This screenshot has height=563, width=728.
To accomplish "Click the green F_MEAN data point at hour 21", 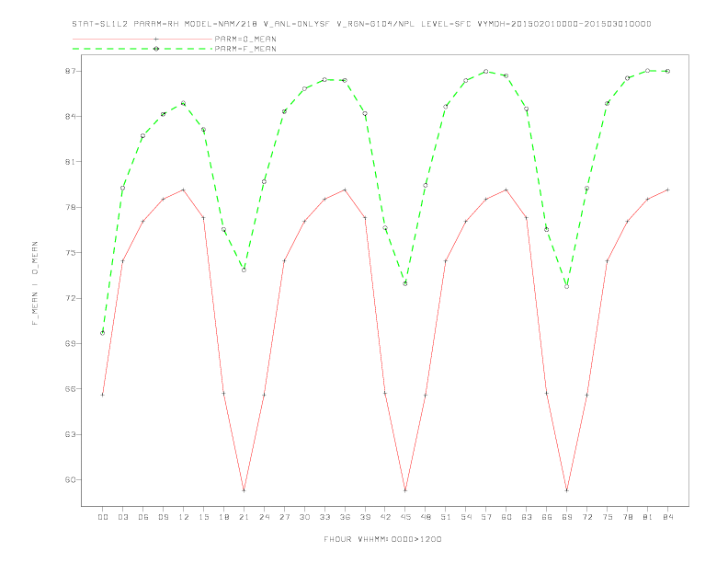I will click(x=244, y=270).
